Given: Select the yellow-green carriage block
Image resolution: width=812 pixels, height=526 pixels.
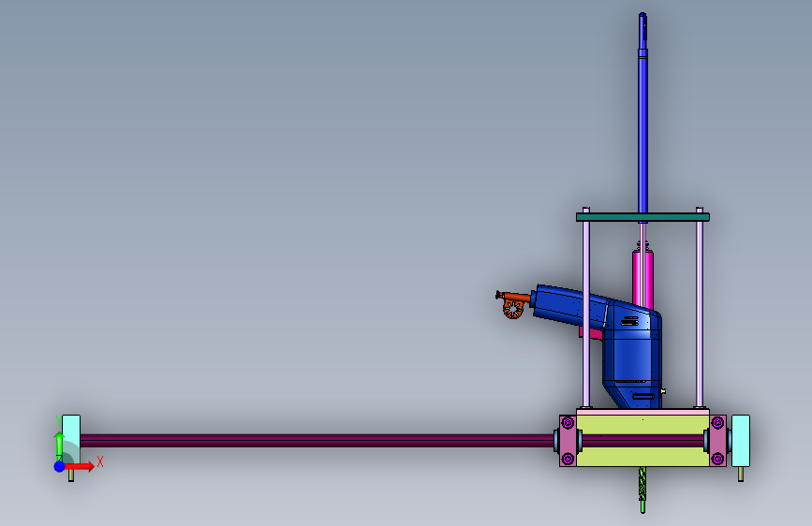Looking at the screenshot, I should (642, 456).
